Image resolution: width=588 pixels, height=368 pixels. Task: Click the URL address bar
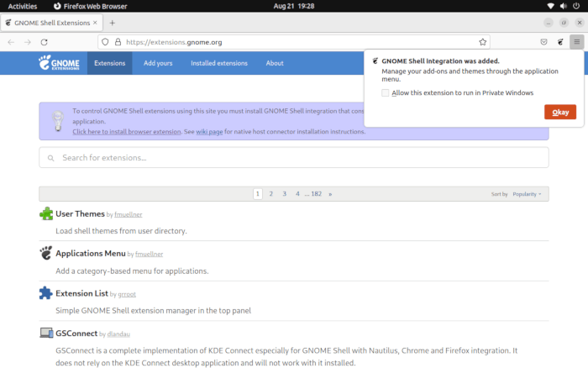(x=294, y=42)
